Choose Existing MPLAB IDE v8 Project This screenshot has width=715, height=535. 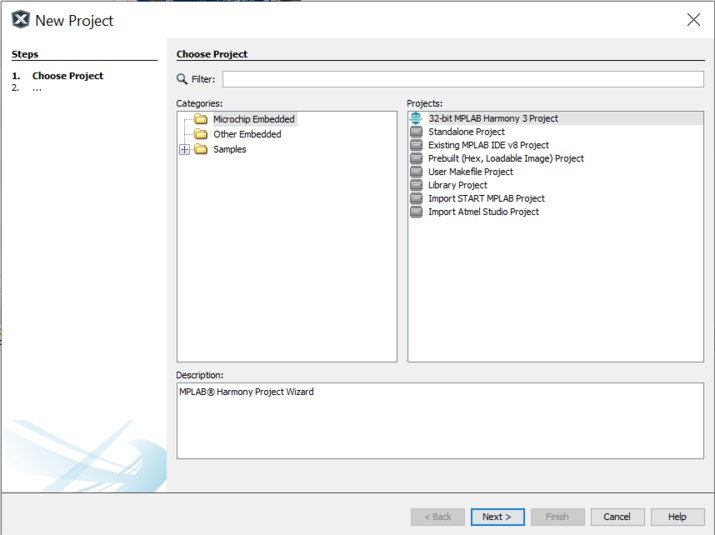point(488,145)
